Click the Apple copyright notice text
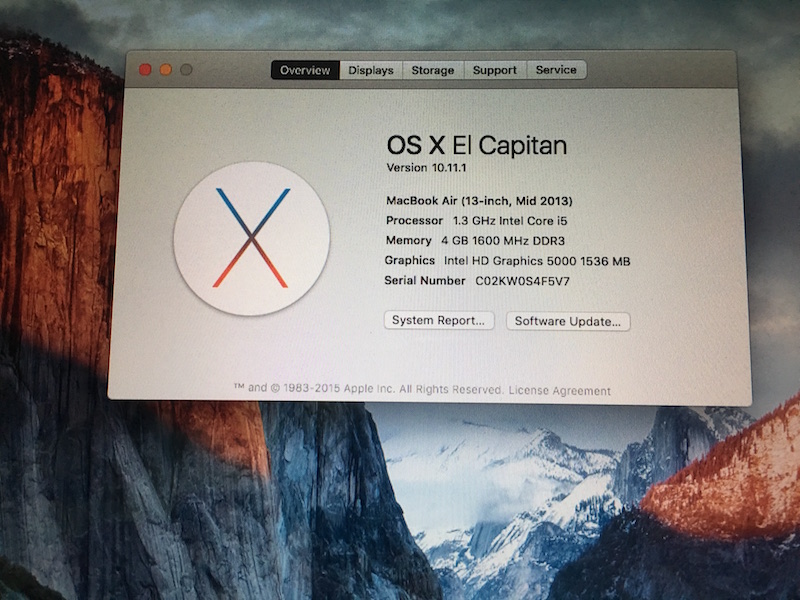 coord(368,389)
